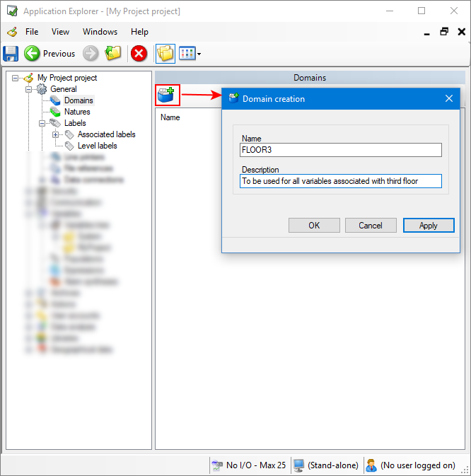
Task: Expand the Associated labels node
Action: coord(56,134)
